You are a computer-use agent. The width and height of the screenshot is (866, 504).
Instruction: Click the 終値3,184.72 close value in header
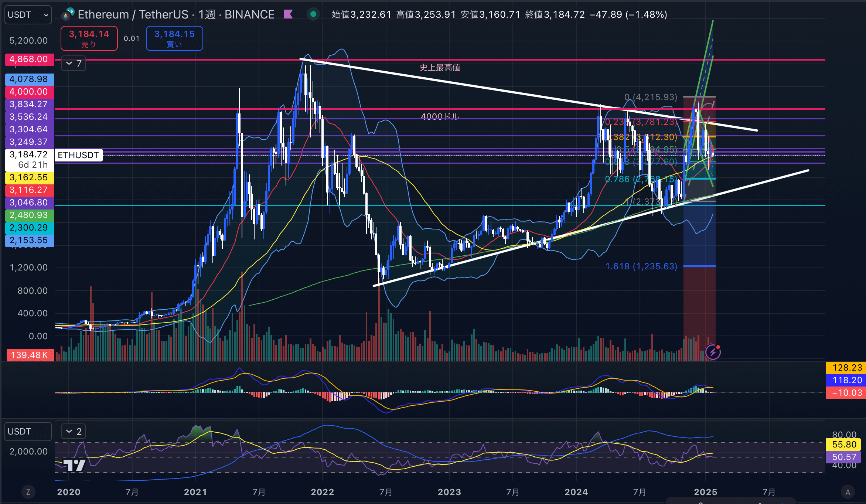coord(555,15)
